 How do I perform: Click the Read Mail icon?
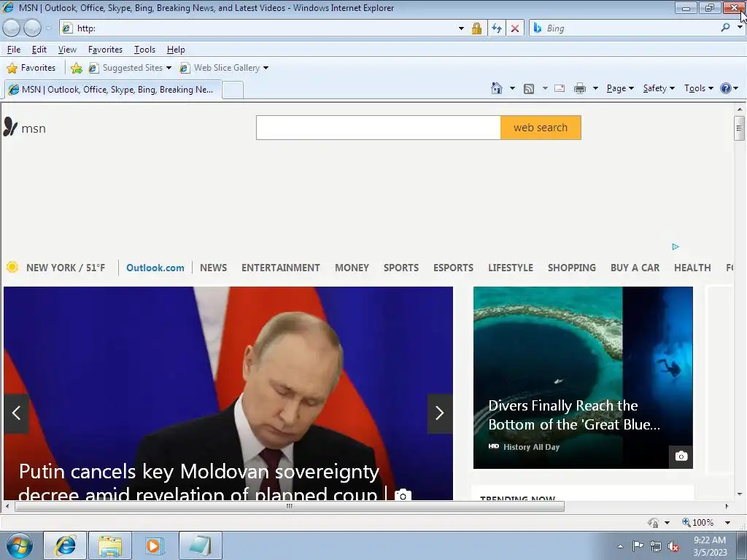560,88
